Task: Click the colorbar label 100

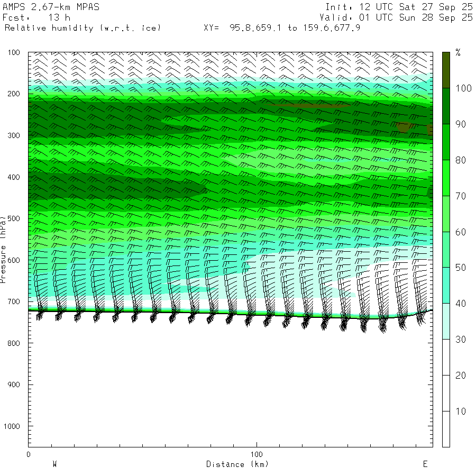Action: coord(463,88)
